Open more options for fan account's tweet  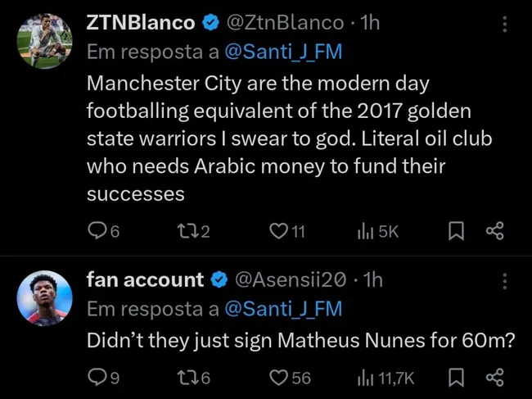point(504,282)
